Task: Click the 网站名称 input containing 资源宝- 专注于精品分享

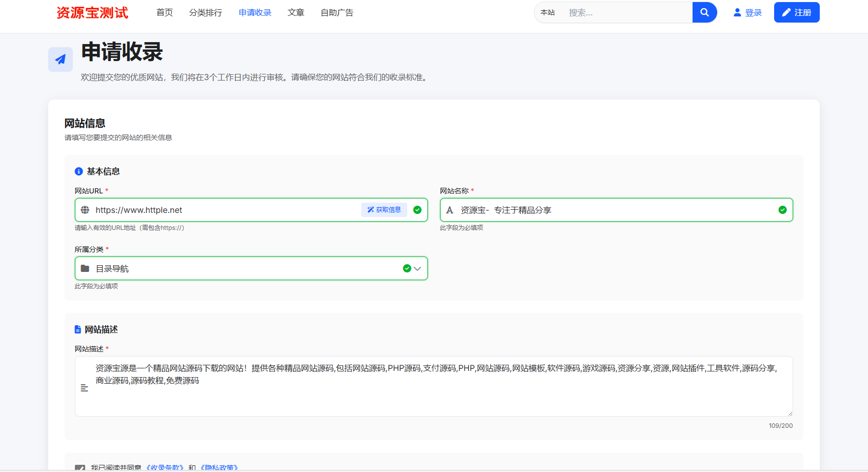Action: click(617, 210)
